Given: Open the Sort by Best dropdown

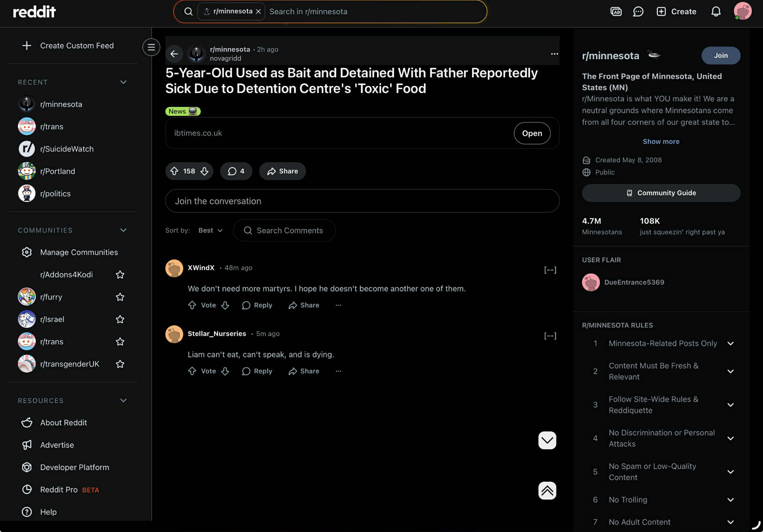Looking at the screenshot, I should pos(210,230).
